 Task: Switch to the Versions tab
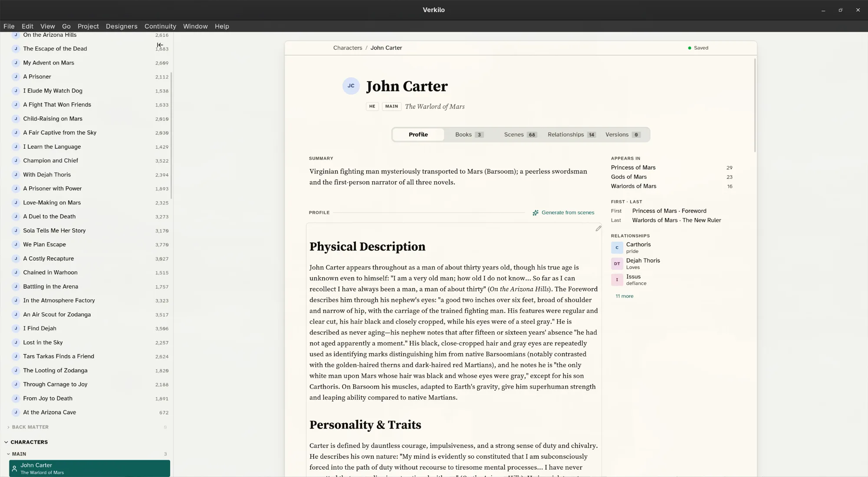[623, 135]
